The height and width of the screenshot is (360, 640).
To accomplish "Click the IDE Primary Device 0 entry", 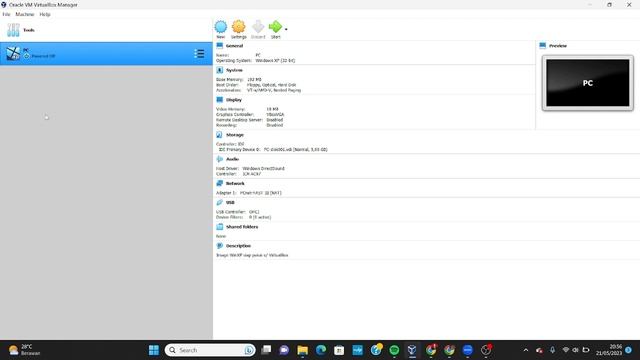I will (273, 150).
